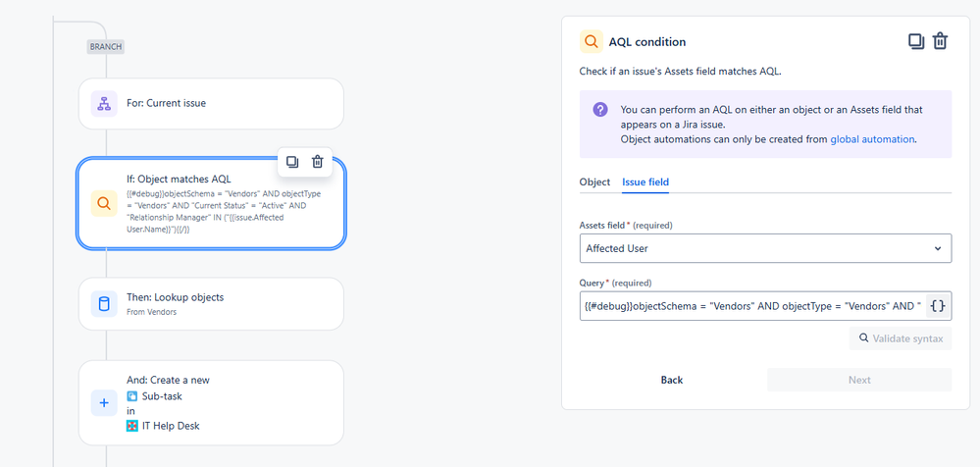The height and width of the screenshot is (467, 980).
Task: Open the global automation link
Action: point(872,139)
